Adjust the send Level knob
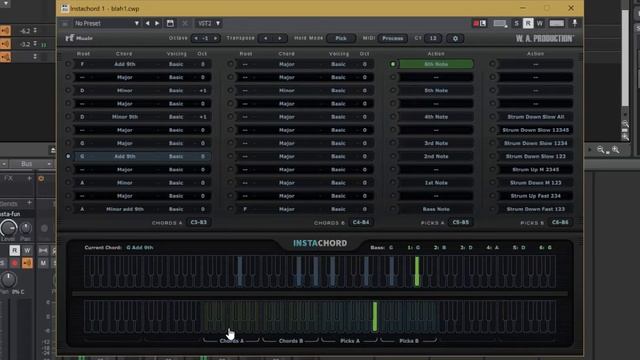Screen dimensions: 640x360 click(8, 228)
